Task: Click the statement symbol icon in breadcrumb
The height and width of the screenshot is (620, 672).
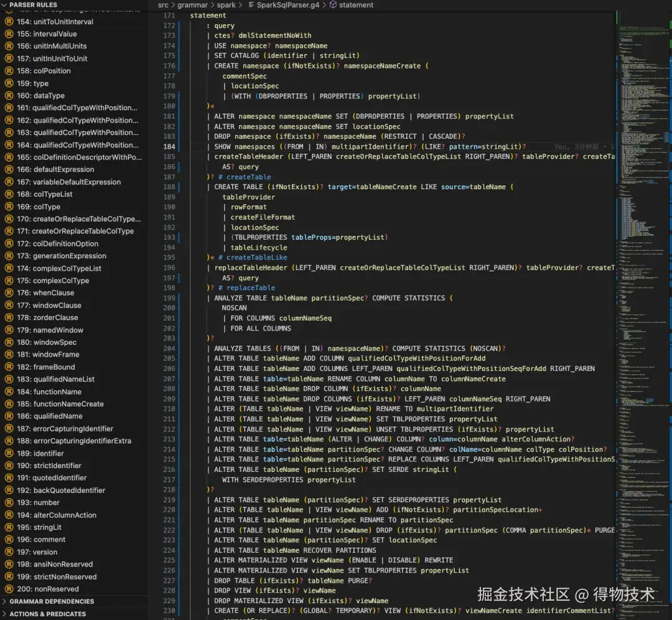Action: point(333,5)
